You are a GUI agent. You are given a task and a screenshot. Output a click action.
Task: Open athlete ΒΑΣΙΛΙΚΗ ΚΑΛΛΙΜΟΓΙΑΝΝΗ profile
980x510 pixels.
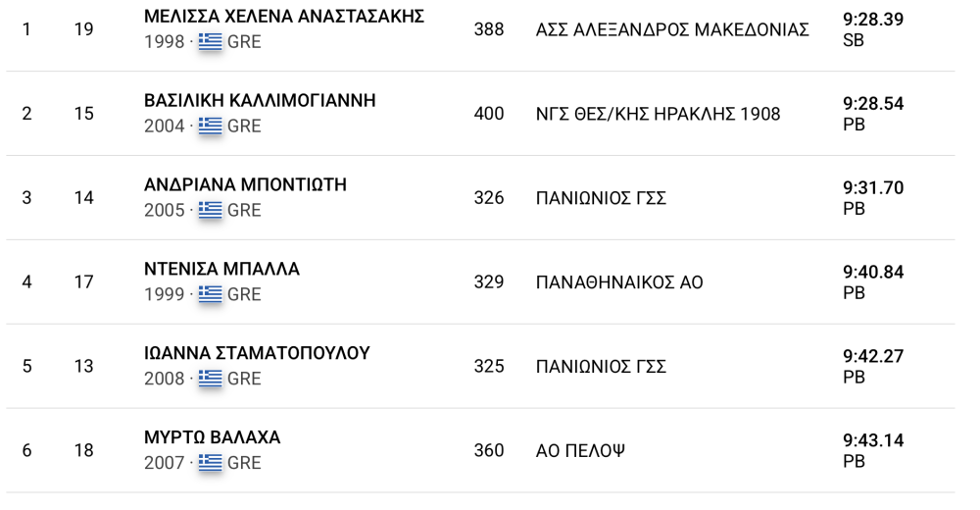tap(260, 101)
